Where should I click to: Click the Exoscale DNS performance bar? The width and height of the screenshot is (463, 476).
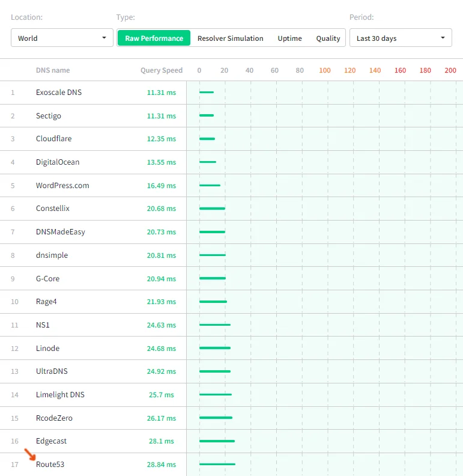[x=207, y=92]
